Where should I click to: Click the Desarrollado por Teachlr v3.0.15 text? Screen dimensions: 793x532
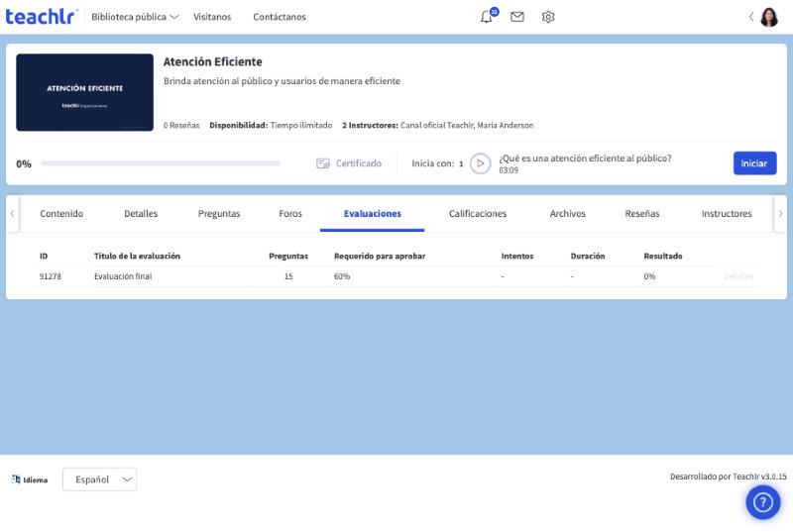pos(729,477)
